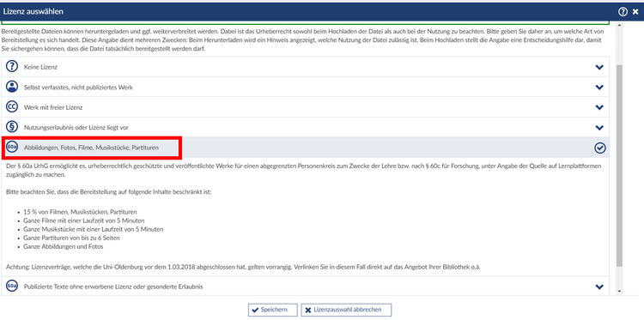644x320 pixels.
Task: Expand the Nutzungserlaubnis oder Lizenz liegt vor chevron
Action: click(599, 127)
